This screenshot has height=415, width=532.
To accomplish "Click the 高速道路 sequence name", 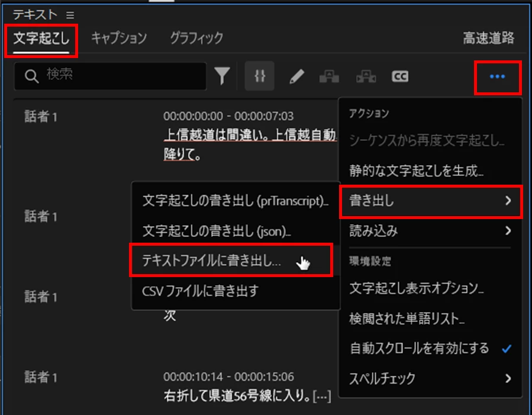I will tap(489, 38).
